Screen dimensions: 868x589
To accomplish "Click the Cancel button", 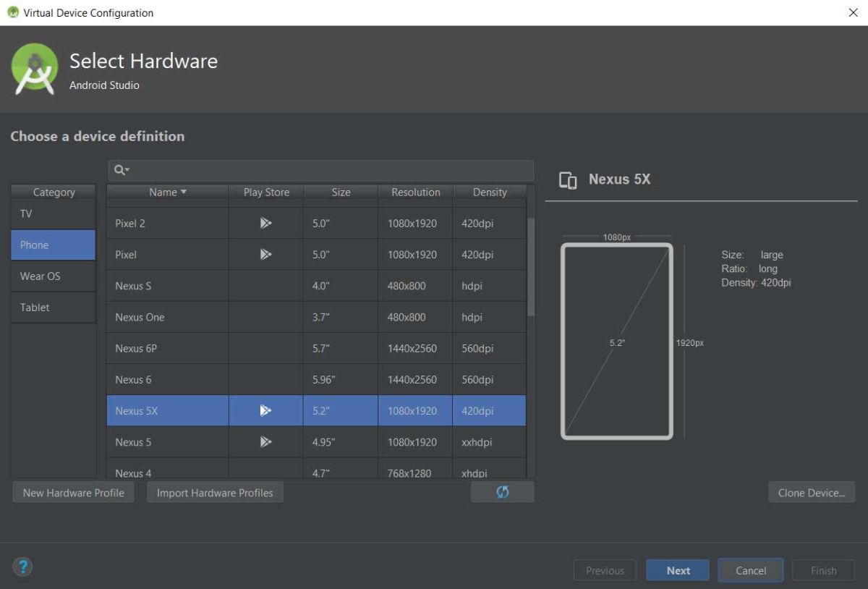I will pos(751,570).
